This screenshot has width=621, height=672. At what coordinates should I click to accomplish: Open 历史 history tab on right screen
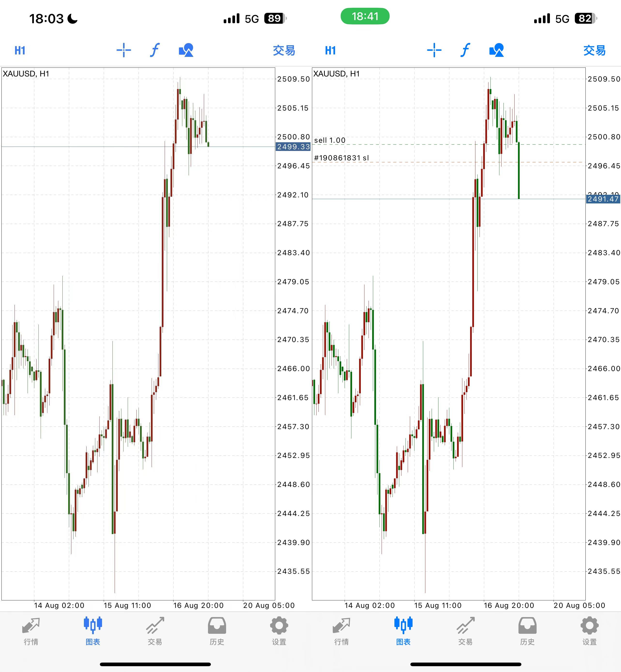pyautogui.click(x=527, y=631)
